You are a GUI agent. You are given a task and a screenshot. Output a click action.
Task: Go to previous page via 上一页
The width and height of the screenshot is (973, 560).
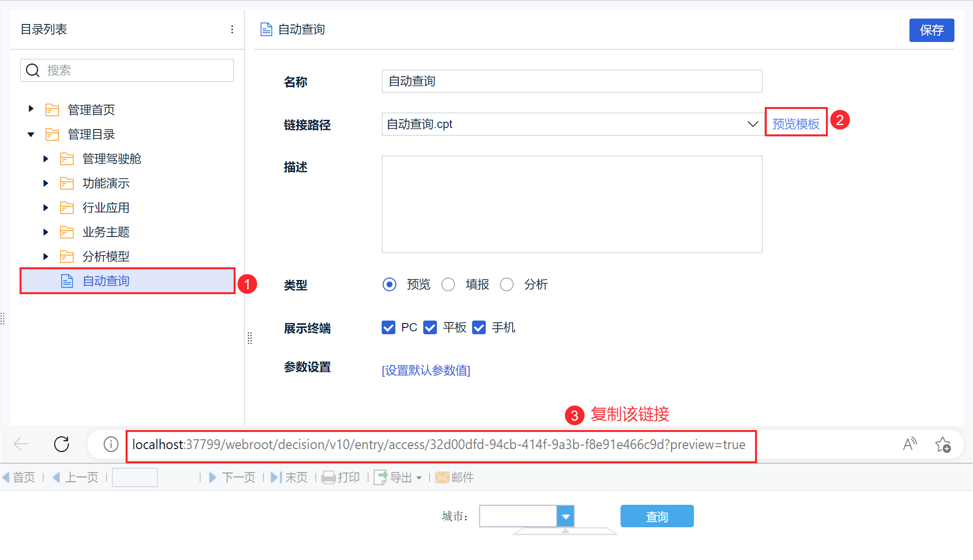click(x=75, y=477)
